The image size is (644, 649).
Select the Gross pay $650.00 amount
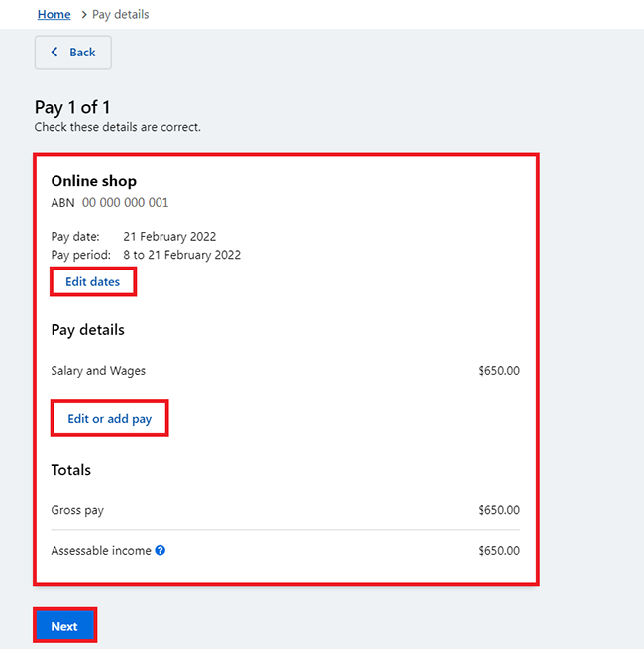click(498, 510)
